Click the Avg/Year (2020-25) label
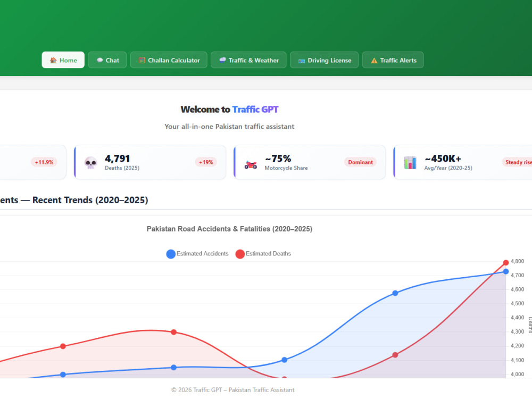Image resolution: width=532 pixels, height=399 pixels. tap(448, 168)
